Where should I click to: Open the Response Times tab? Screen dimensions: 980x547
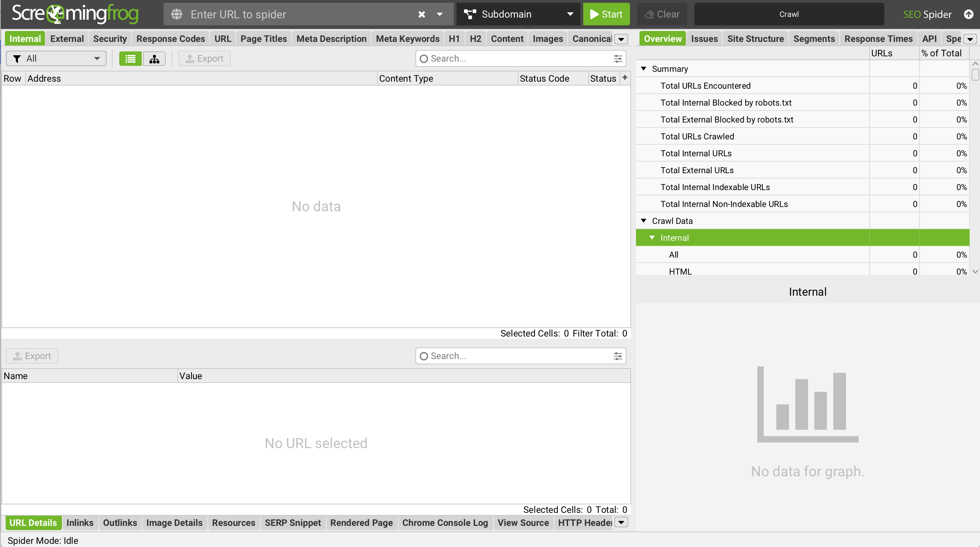[x=878, y=39]
